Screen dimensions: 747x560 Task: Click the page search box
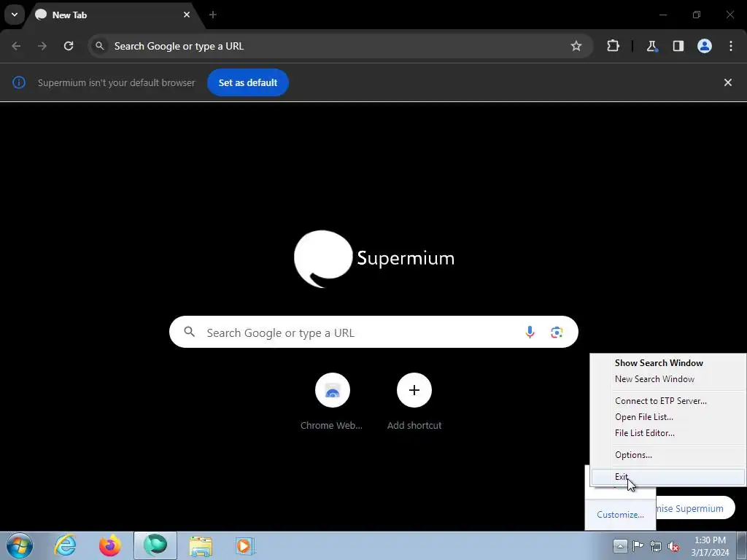pyautogui.click(x=373, y=332)
